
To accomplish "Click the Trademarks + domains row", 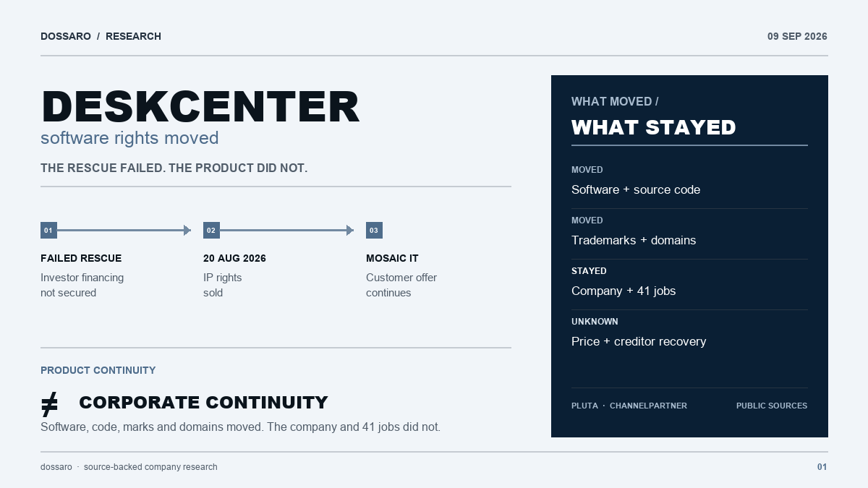I will pos(689,234).
